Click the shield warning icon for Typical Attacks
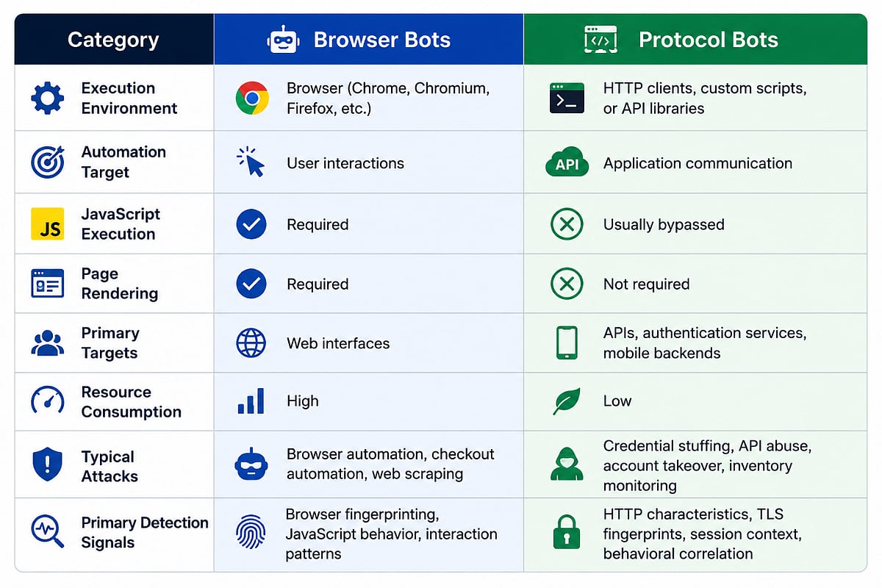 click(47, 465)
